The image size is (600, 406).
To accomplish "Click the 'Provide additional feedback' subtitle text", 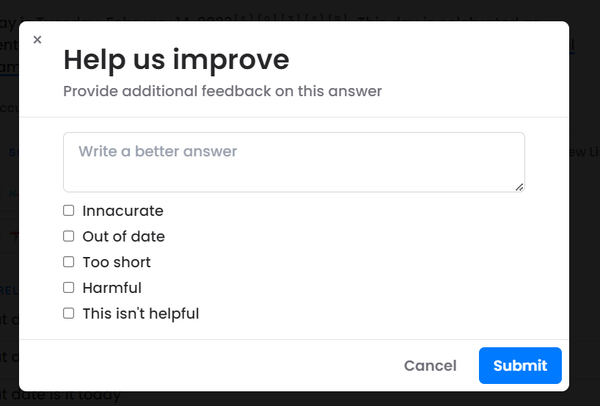I will (222, 92).
